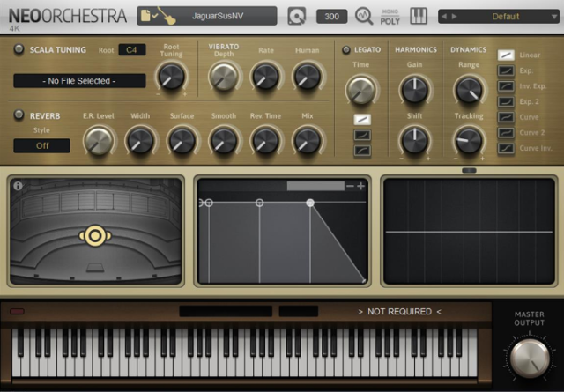Click the Vibrato Depth knob
Image resolution: width=564 pixels, height=392 pixels.
[x=223, y=77]
